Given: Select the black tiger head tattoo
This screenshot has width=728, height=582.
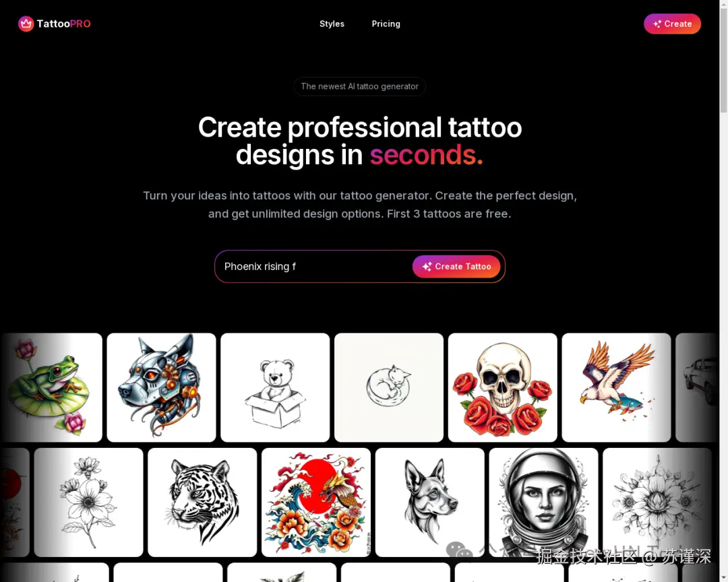Looking at the screenshot, I should click(202, 502).
